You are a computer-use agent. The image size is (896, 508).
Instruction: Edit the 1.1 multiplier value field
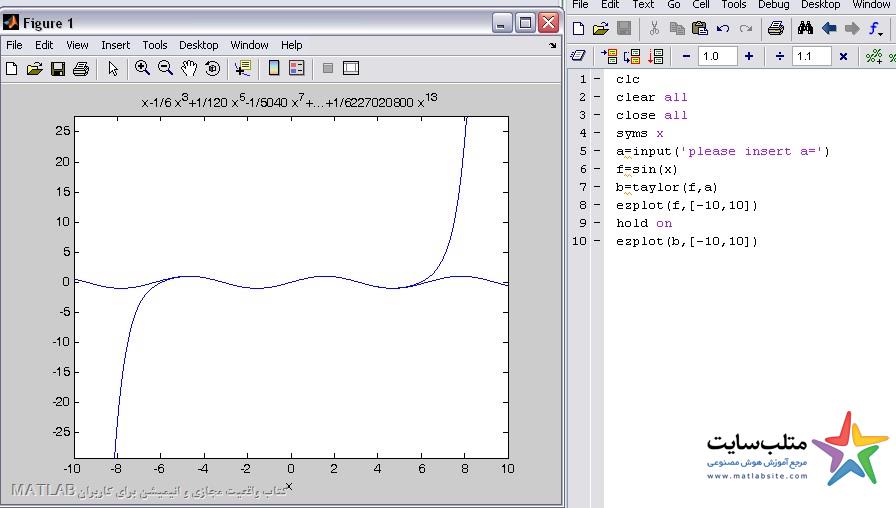coord(811,56)
